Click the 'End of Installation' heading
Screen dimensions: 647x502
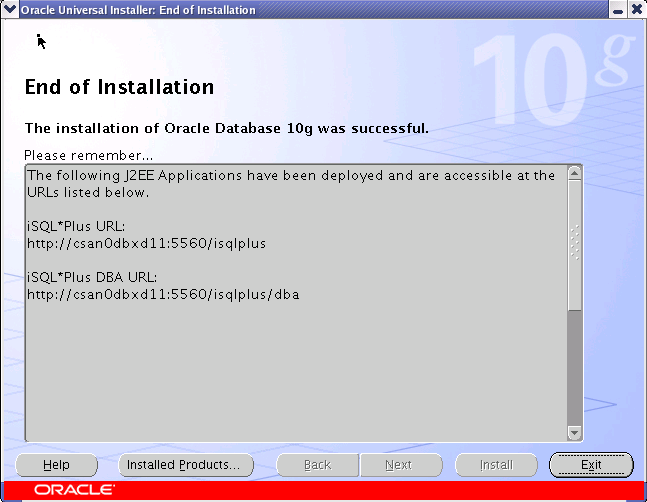coord(119,87)
